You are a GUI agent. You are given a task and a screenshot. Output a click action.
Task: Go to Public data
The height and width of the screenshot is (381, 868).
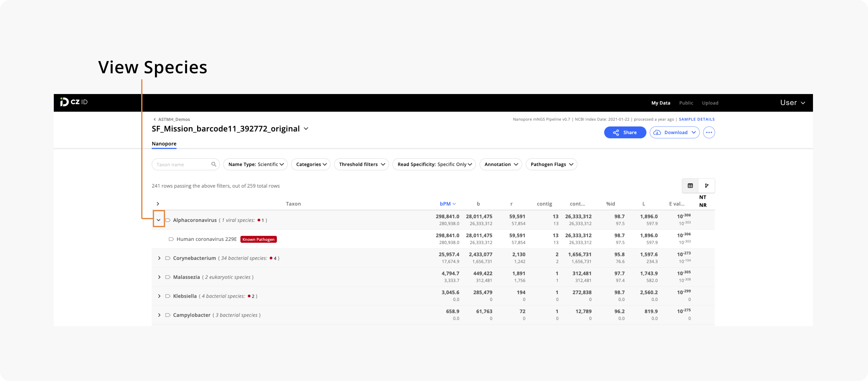point(686,103)
